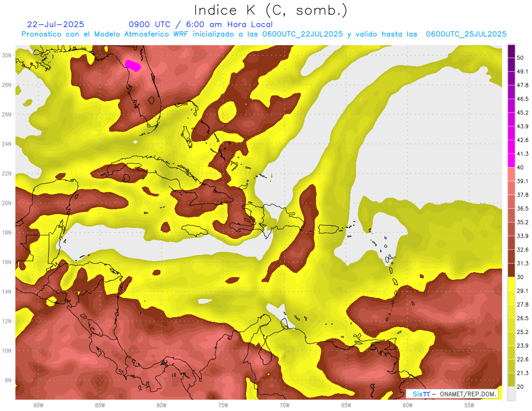Click the "26N" latitude label

click(x=7, y=114)
